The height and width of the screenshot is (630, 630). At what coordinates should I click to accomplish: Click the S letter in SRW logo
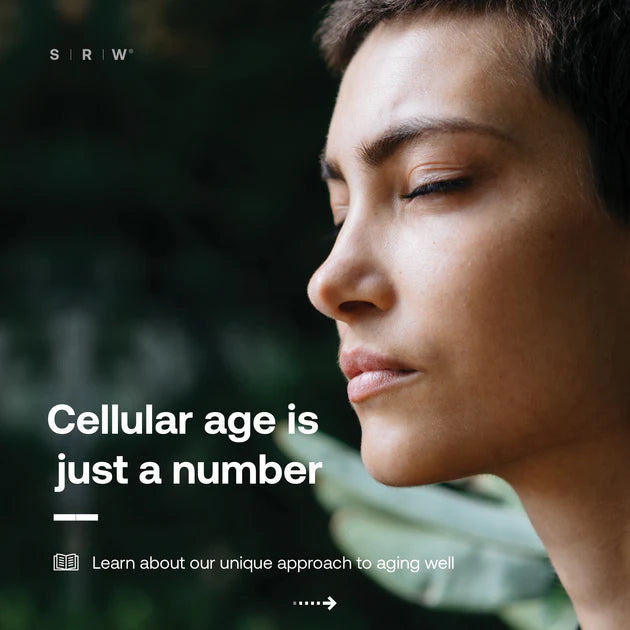pos(54,55)
